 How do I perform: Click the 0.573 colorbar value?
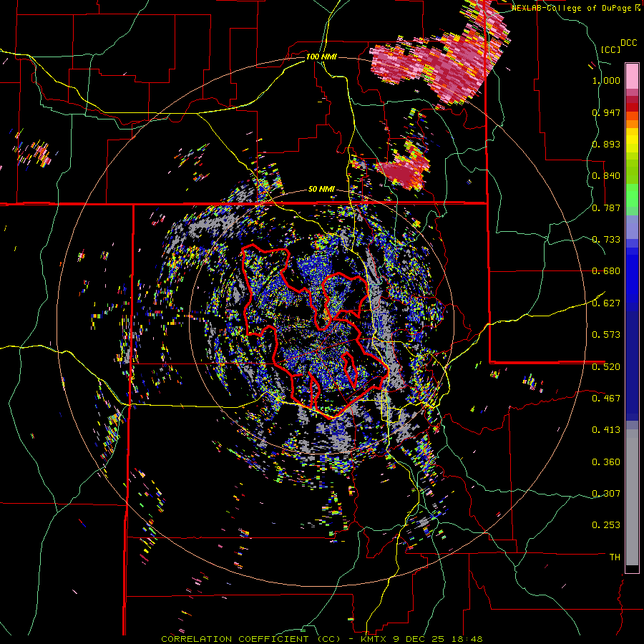pos(606,335)
